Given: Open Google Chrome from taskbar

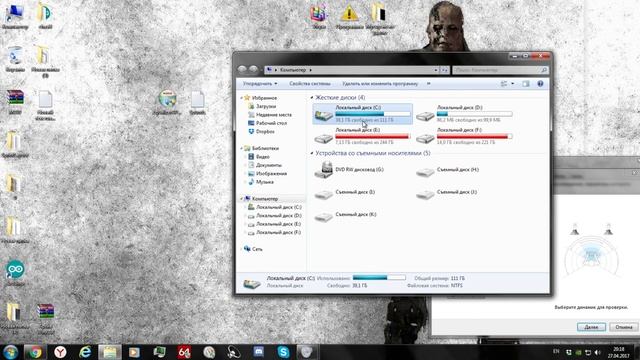Looking at the screenshot, I should [35, 352].
